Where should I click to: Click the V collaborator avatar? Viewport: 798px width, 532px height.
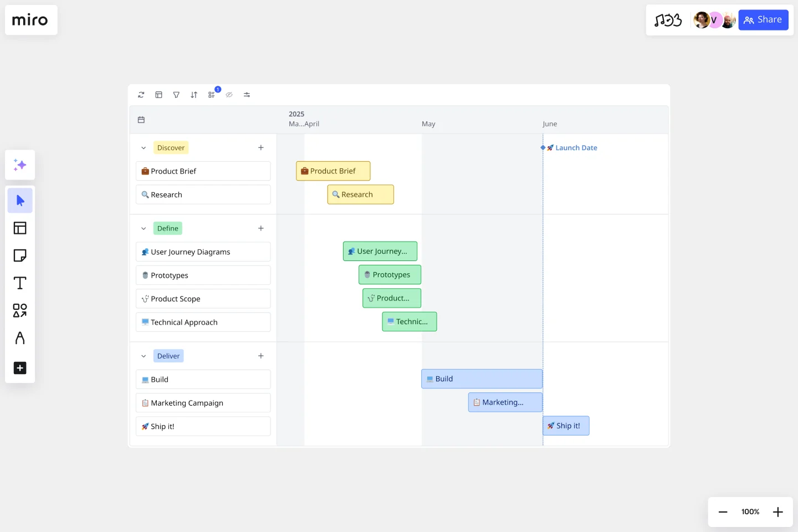coord(714,20)
